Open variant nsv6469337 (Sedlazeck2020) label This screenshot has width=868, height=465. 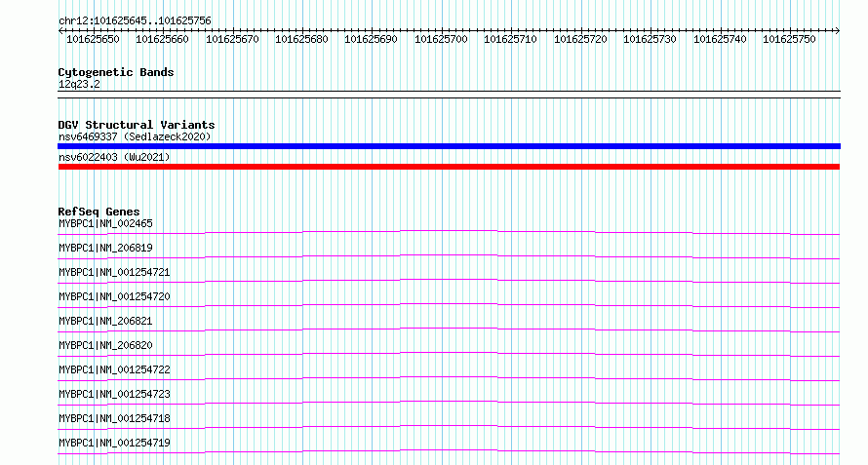[135, 136]
